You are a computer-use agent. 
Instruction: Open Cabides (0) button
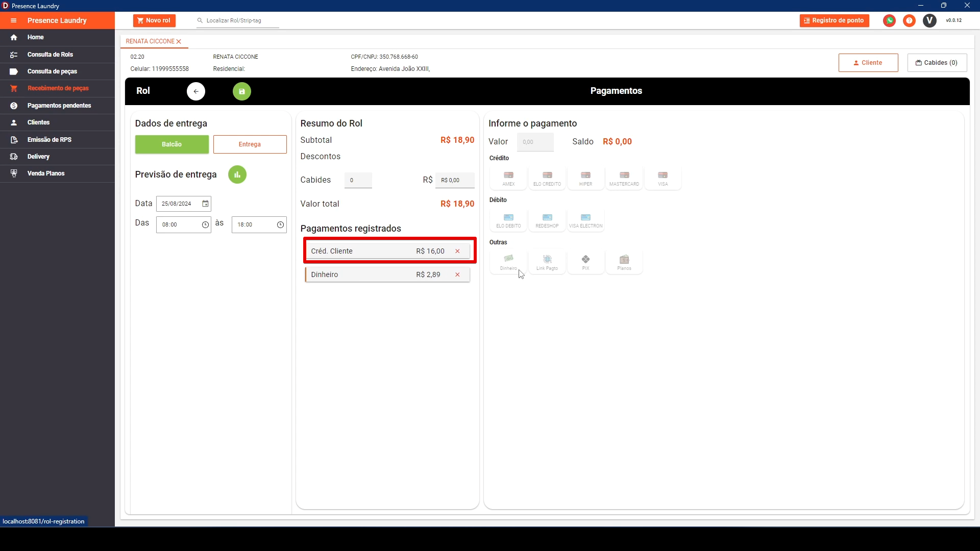coord(937,63)
